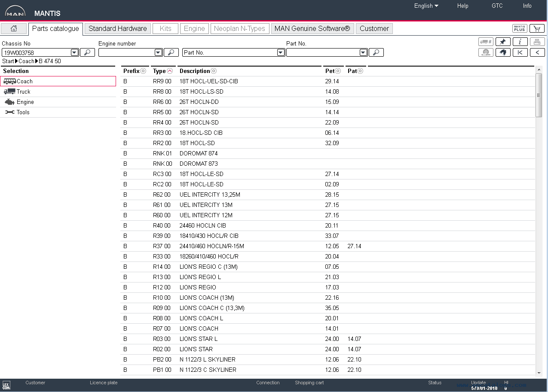Click the MANTIS PLUS button

click(x=520, y=28)
